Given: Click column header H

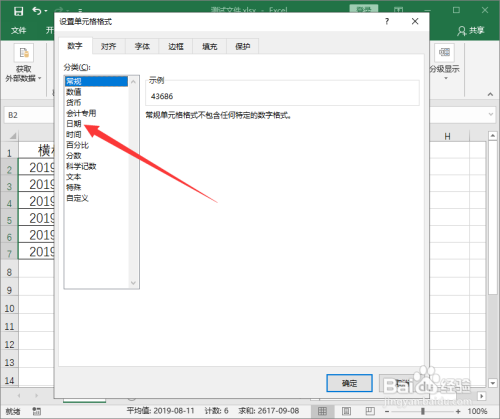Looking at the screenshot, I should [447, 136].
